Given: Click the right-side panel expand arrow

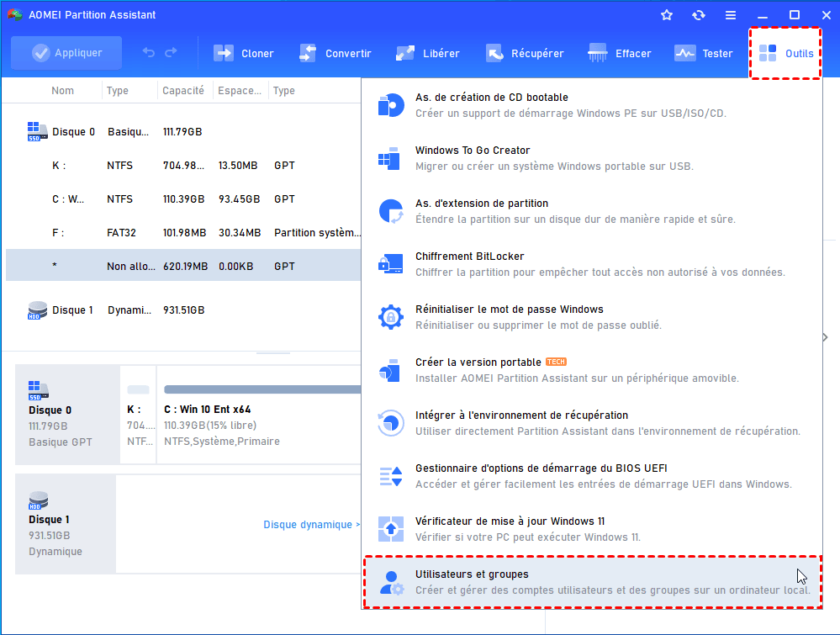Looking at the screenshot, I should [x=826, y=337].
